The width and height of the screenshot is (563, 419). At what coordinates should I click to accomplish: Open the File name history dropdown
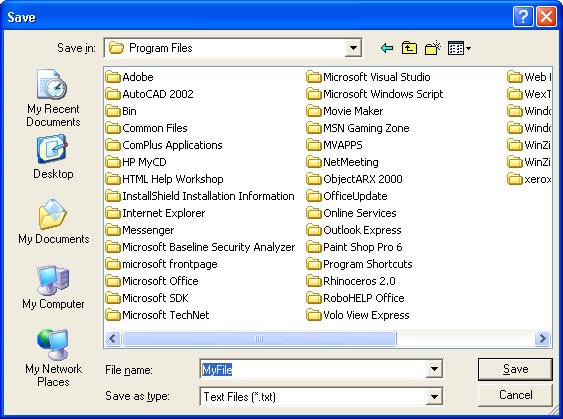point(434,369)
